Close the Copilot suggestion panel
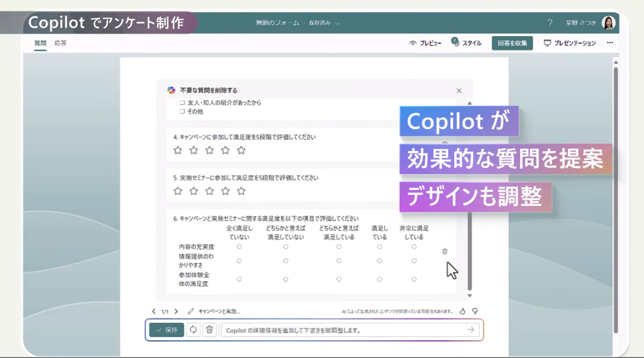The height and width of the screenshot is (358, 644). (459, 91)
